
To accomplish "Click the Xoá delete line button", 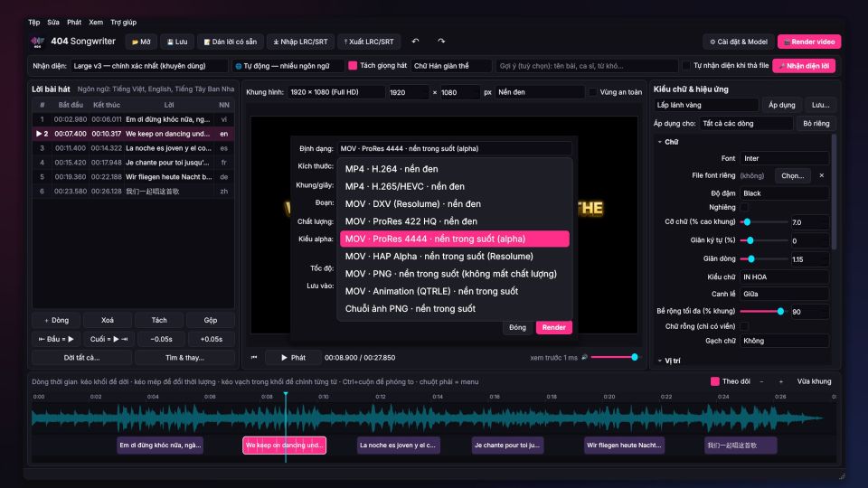I will click(108, 320).
